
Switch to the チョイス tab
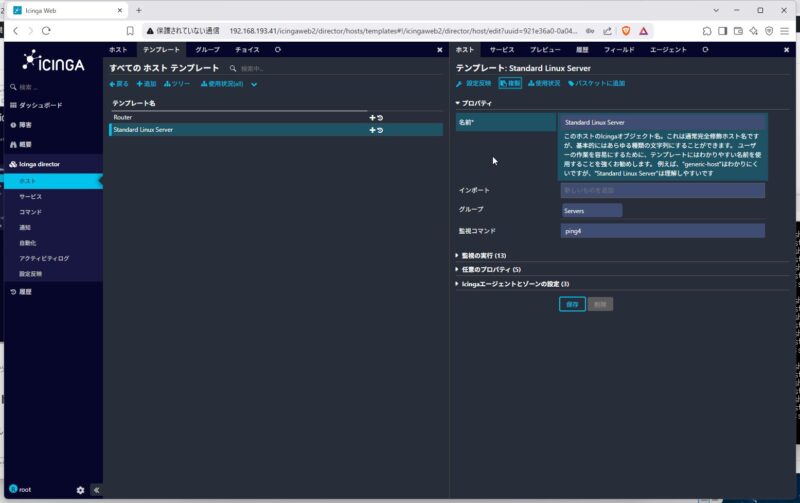point(247,49)
